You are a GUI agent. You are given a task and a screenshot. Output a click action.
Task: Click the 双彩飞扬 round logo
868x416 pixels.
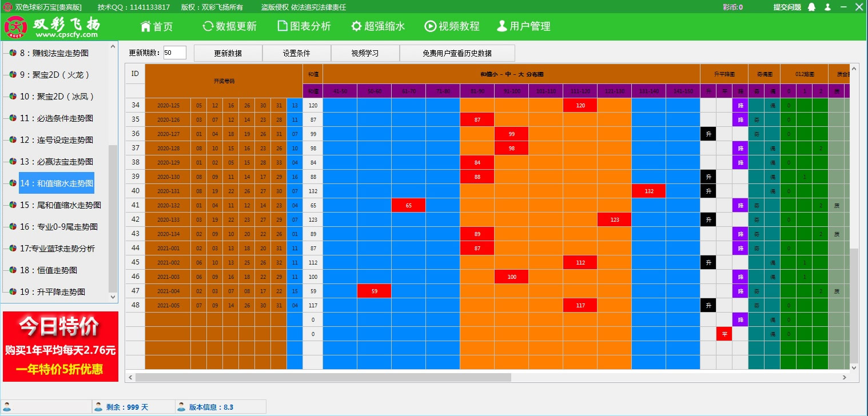point(16,27)
